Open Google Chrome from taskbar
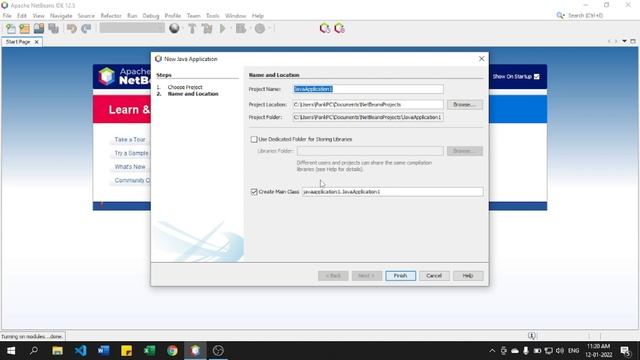640x360 pixels. coord(172,351)
